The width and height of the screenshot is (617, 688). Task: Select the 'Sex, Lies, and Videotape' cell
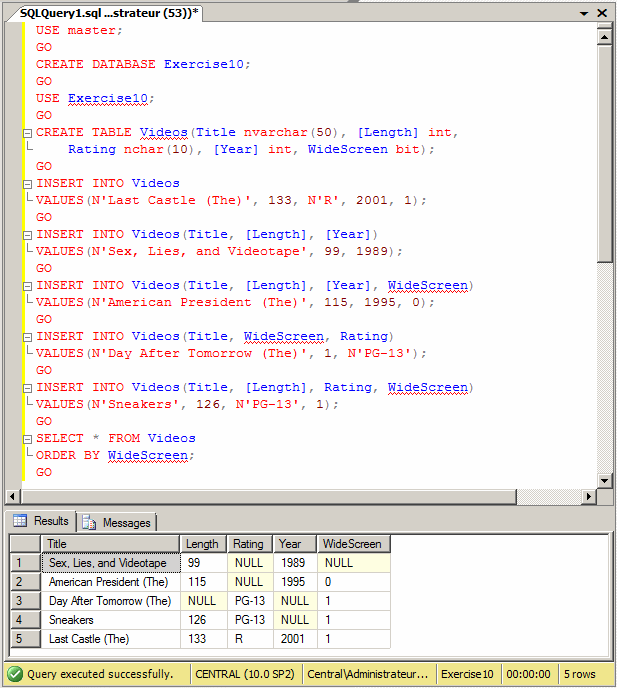pos(111,563)
